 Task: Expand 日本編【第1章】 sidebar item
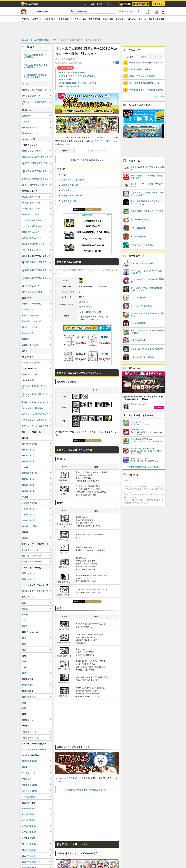click(x=37, y=449)
